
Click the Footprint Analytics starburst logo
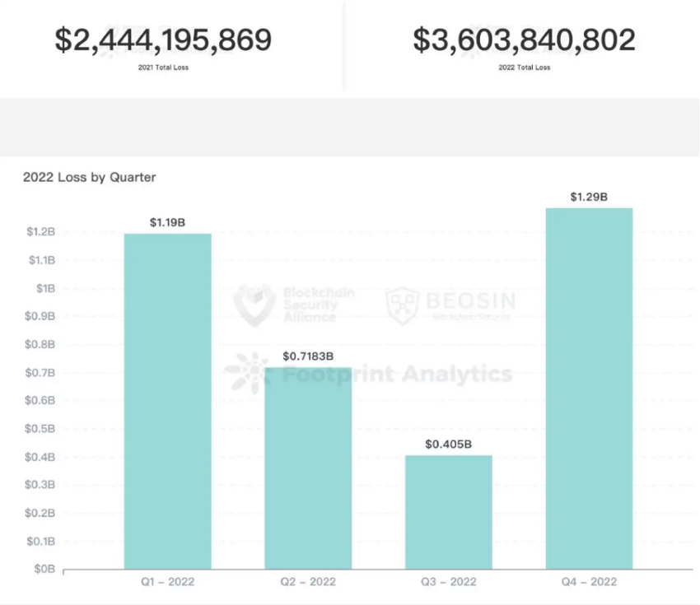click(x=248, y=373)
